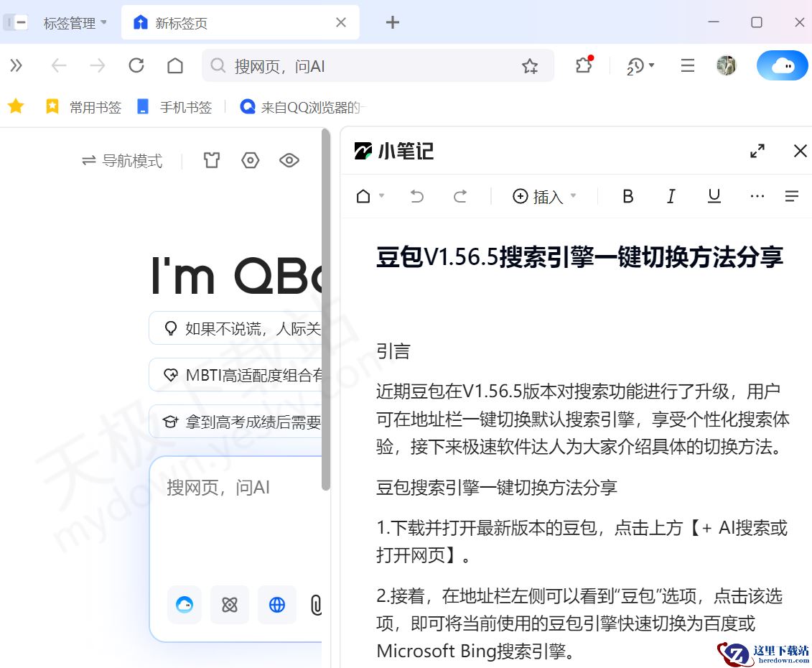Toggle the deep thinking atom icon
The height and width of the screenshot is (668, 812).
(x=230, y=604)
